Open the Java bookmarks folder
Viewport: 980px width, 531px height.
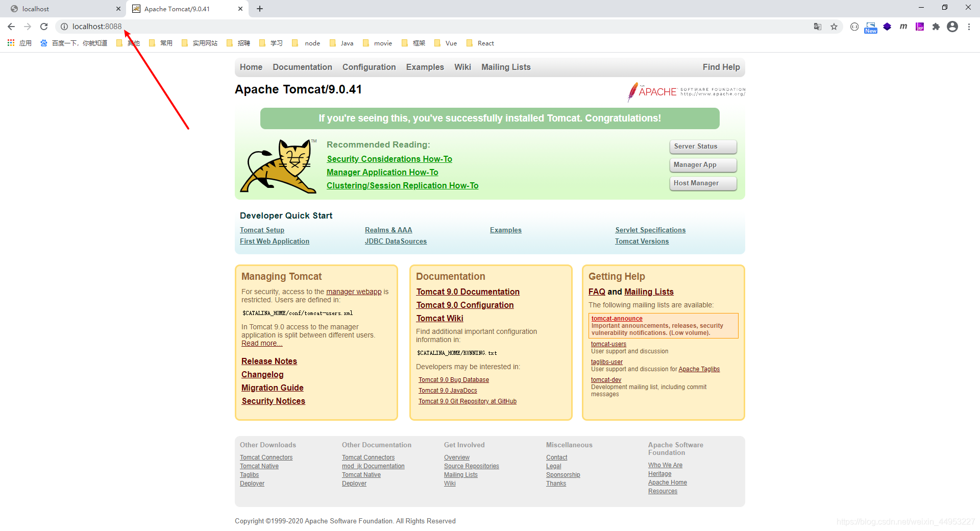tap(342, 43)
